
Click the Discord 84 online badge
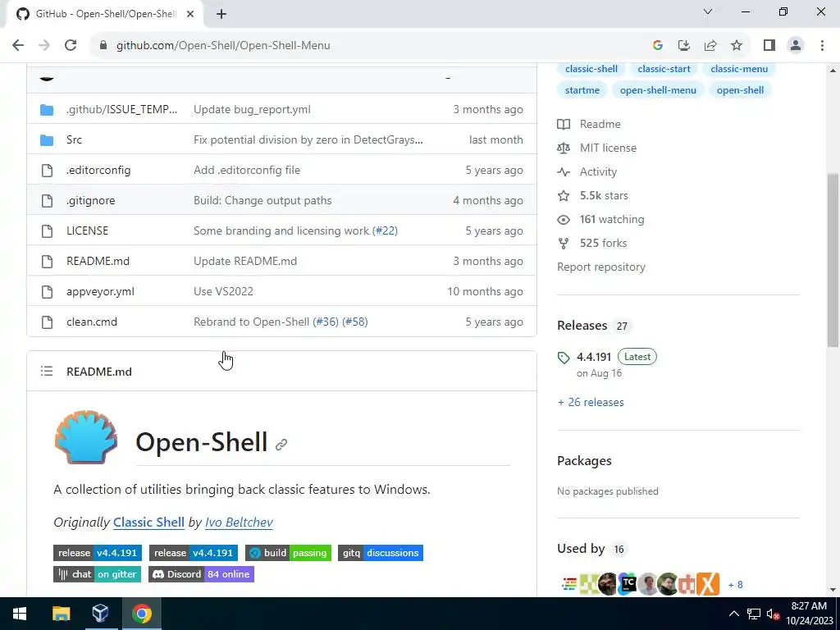click(202, 574)
